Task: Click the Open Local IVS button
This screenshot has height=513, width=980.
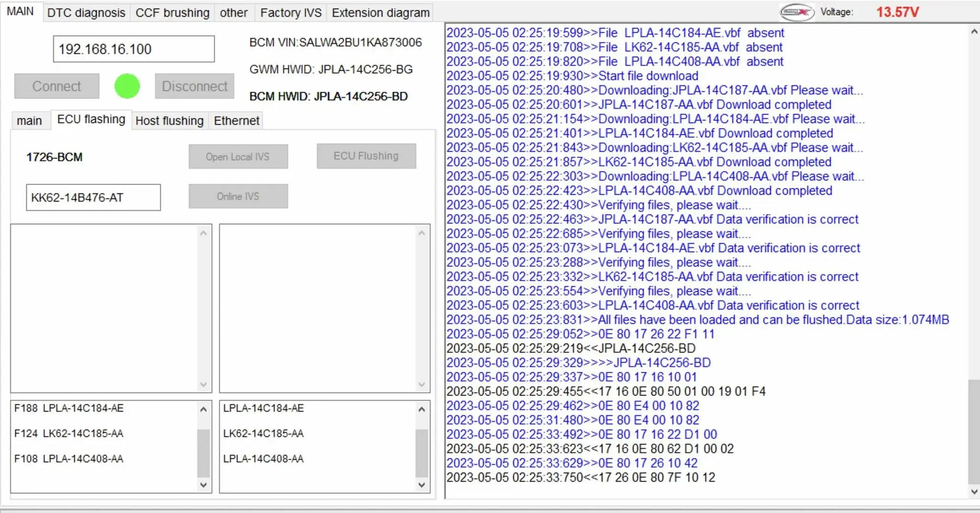Action: (x=238, y=157)
